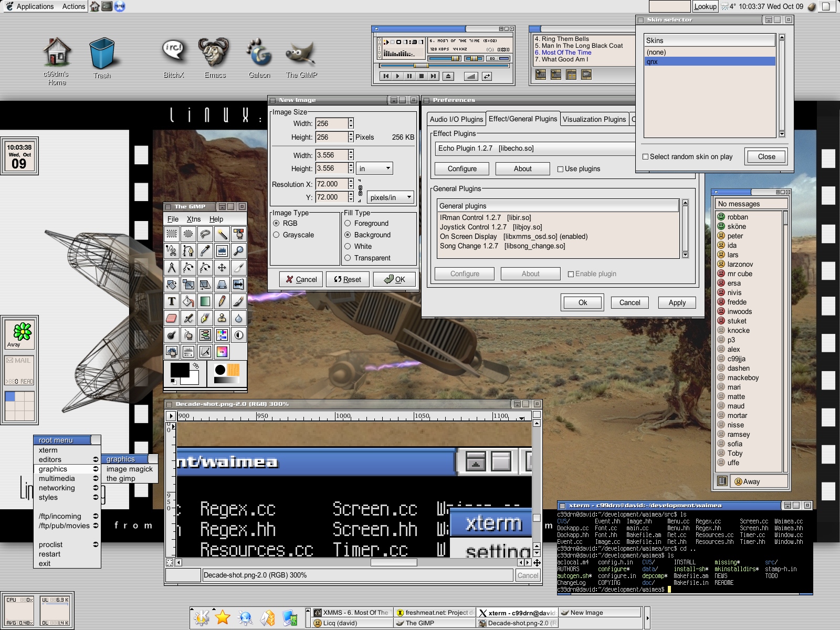The image size is (840, 630).
Task: Select the Measure compass tool
Action: click(x=172, y=268)
